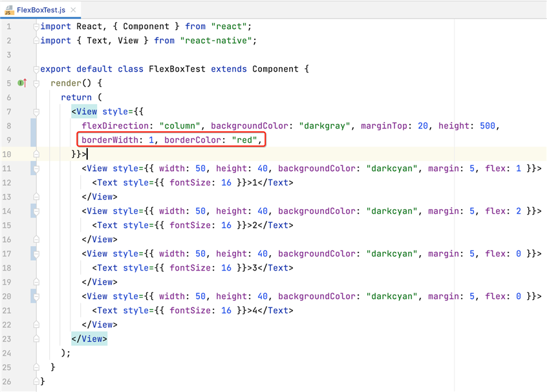Click the implements-method gutter icon on line 5
This screenshot has width=547, height=392.
coord(21,83)
